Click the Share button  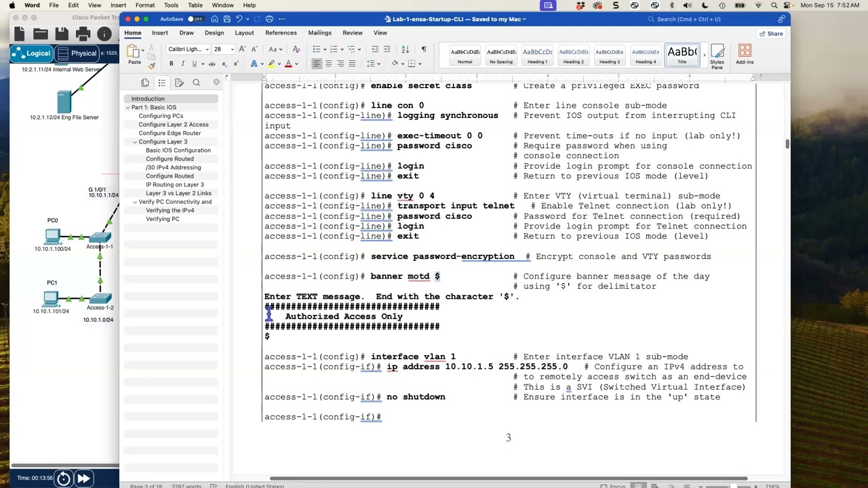(x=771, y=33)
